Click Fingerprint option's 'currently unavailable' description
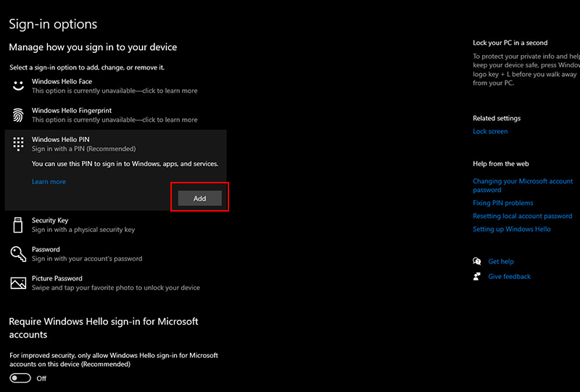Screen dimensions: 580x392 coord(115,120)
